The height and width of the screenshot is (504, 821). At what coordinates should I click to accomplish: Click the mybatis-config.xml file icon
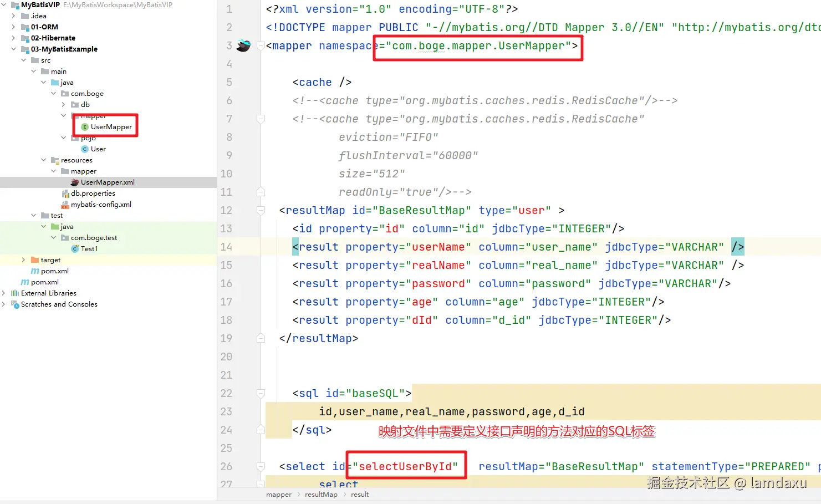pos(65,205)
